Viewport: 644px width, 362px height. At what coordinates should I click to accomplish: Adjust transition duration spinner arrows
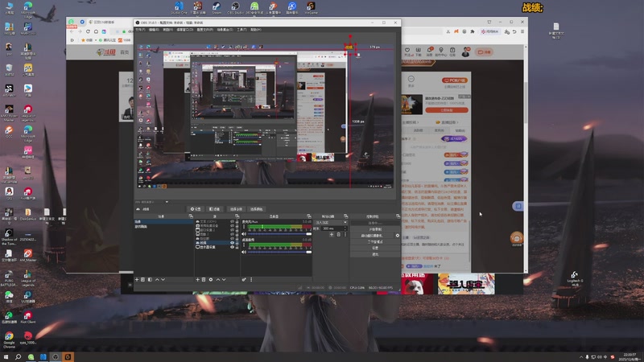point(345,228)
